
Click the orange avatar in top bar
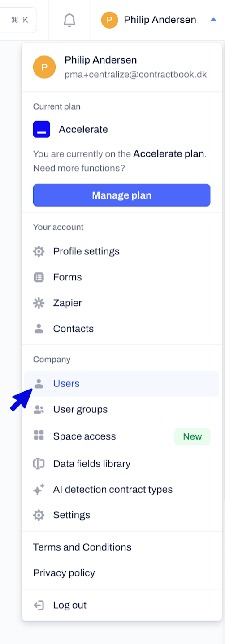point(109,20)
